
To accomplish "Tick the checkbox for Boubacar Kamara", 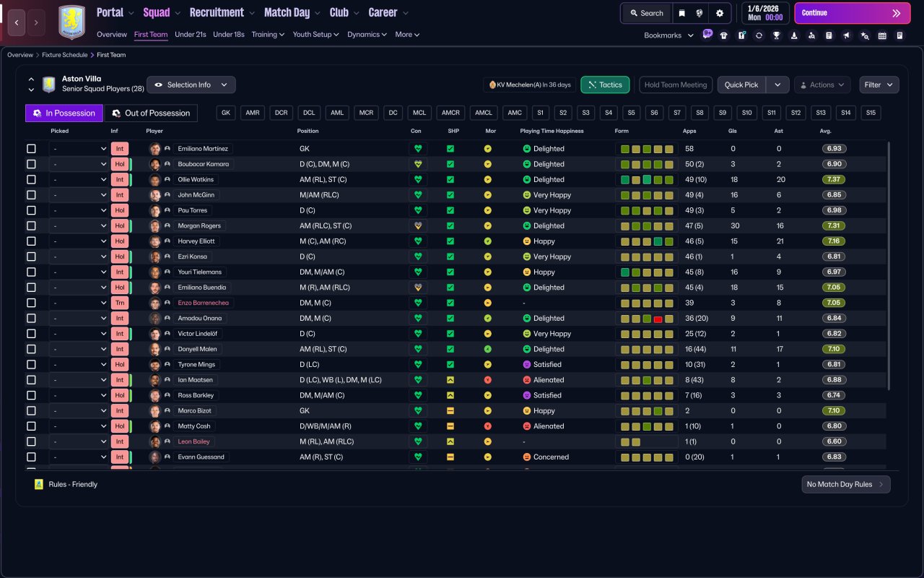I will coord(31,164).
